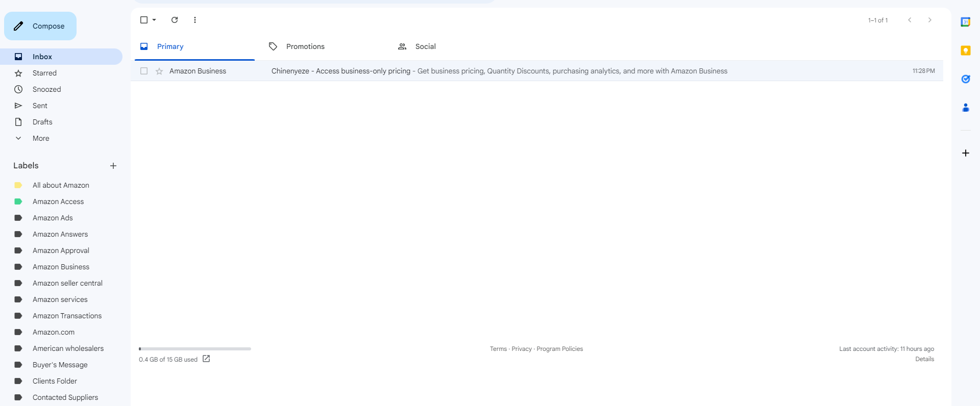
Task: Create a new label with plus icon
Action: coord(113,166)
